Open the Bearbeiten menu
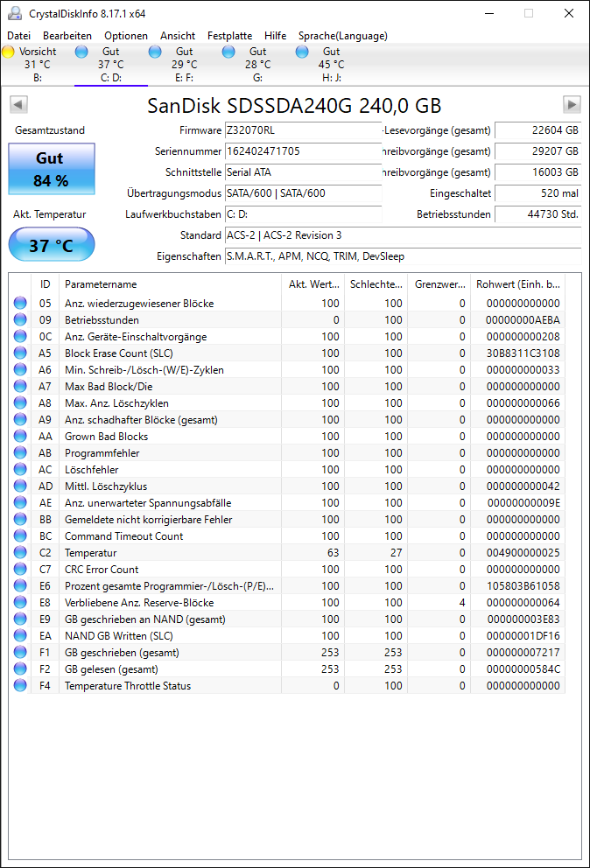The image size is (590, 868). (x=67, y=35)
